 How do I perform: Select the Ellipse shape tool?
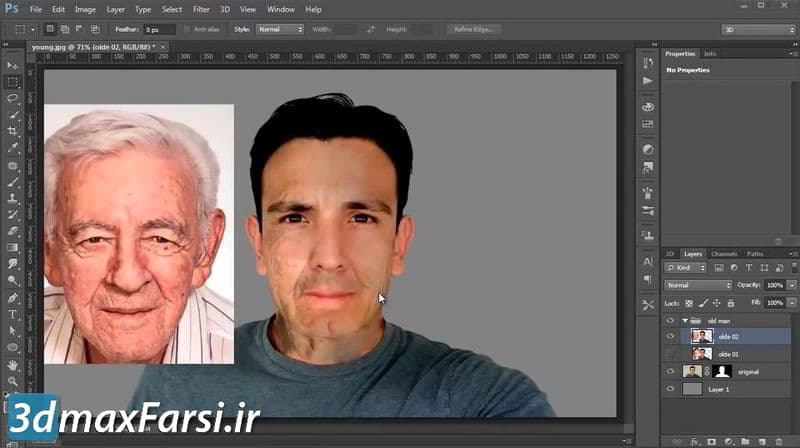tap(13, 347)
